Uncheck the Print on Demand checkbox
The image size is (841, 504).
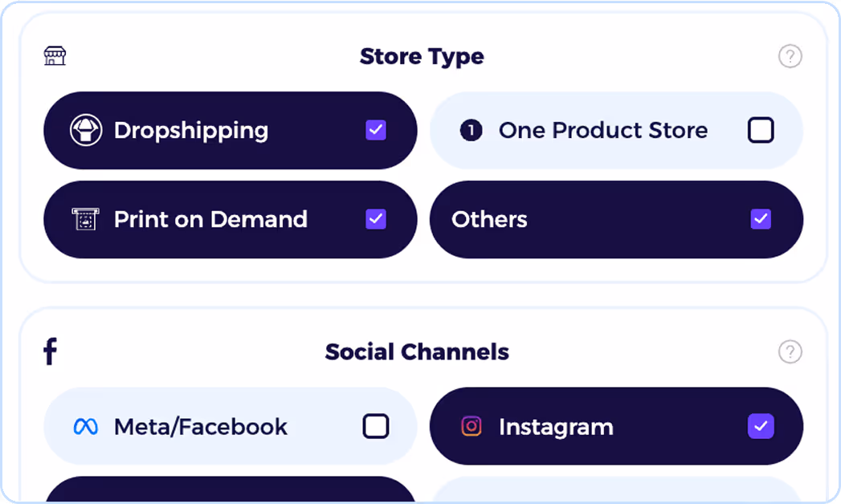pyautogui.click(x=376, y=219)
